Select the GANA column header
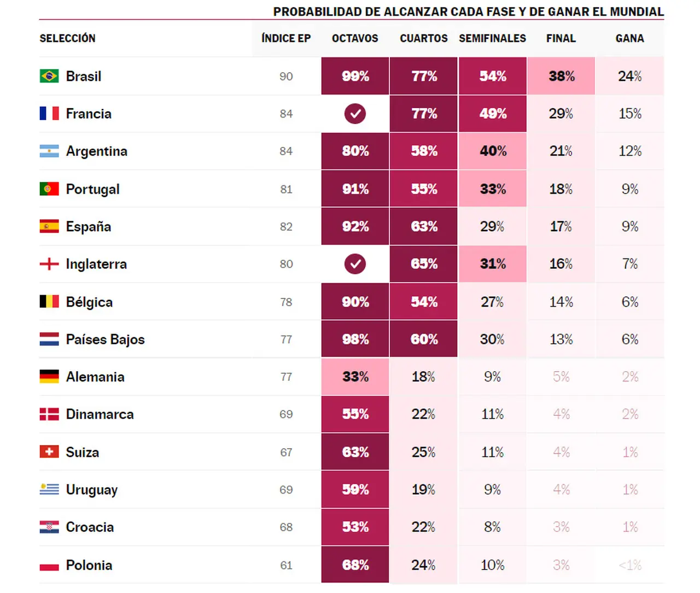This screenshot has height=593, width=700. pos(629,38)
